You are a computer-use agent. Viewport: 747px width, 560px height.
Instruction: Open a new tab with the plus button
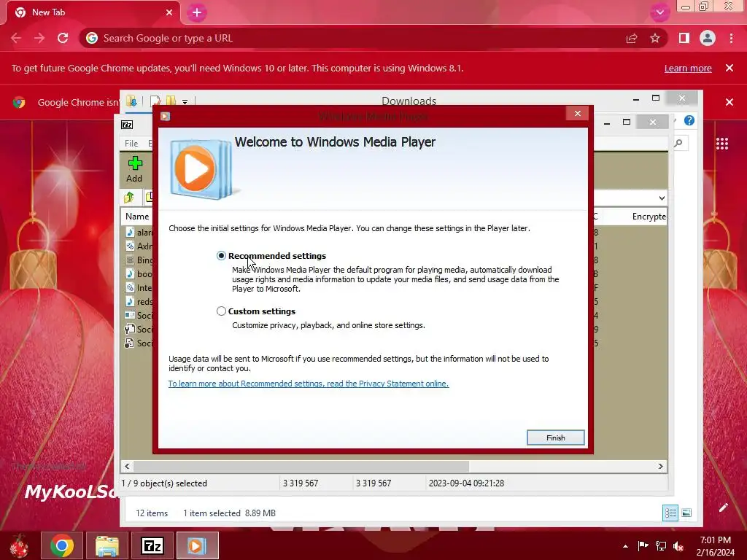197,13
